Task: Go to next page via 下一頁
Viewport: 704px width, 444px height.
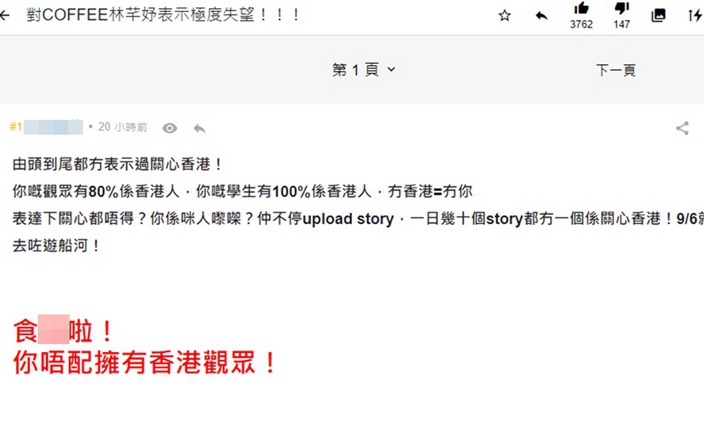Action: pyautogui.click(x=616, y=70)
